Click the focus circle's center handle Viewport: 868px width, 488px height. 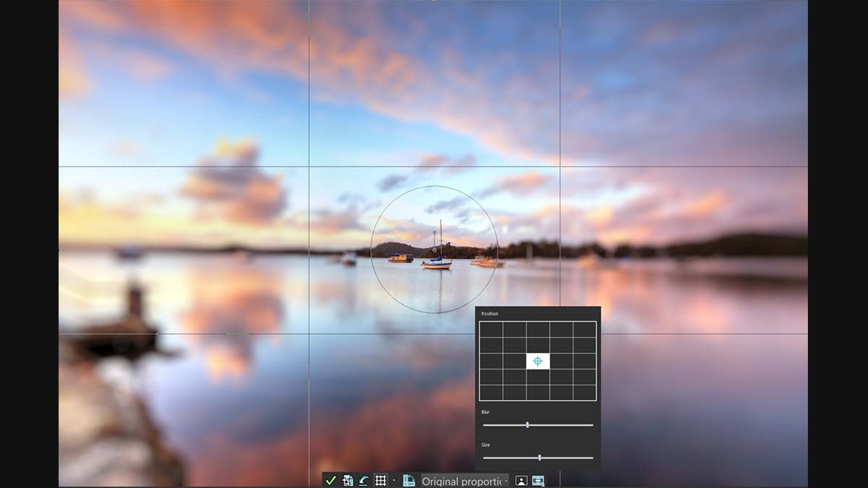434,250
